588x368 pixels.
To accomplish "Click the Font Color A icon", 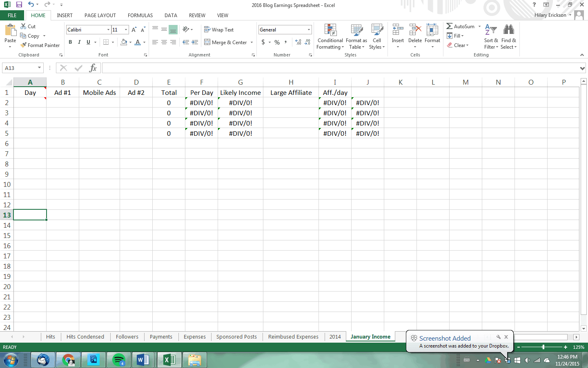I will [138, 42].
